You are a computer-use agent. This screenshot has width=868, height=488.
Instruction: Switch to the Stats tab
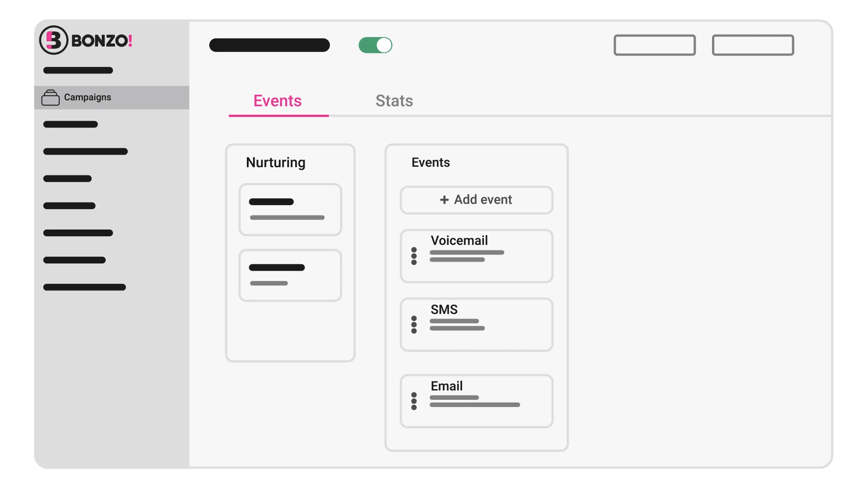[x=394, y=100]
